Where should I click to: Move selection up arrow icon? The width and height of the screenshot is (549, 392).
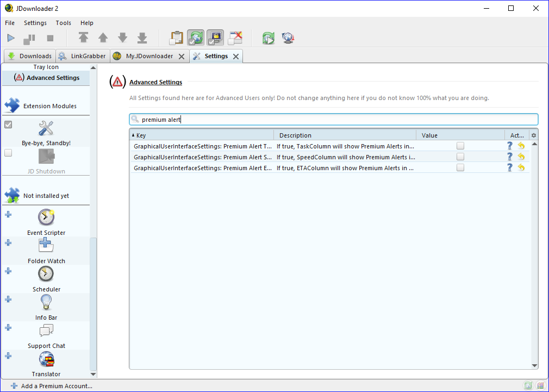(103, 38)
